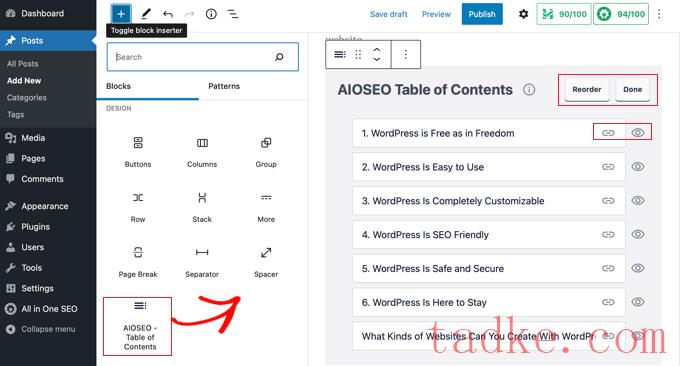Open post Tags
Image resolution: width=680 pixels, height=366 pixels.
pyautogui.click(x=15, y=114)
